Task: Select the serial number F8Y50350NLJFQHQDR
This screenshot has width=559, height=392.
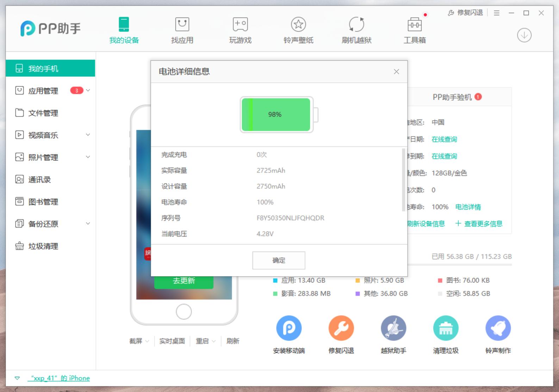Action: tap(290, 218)
